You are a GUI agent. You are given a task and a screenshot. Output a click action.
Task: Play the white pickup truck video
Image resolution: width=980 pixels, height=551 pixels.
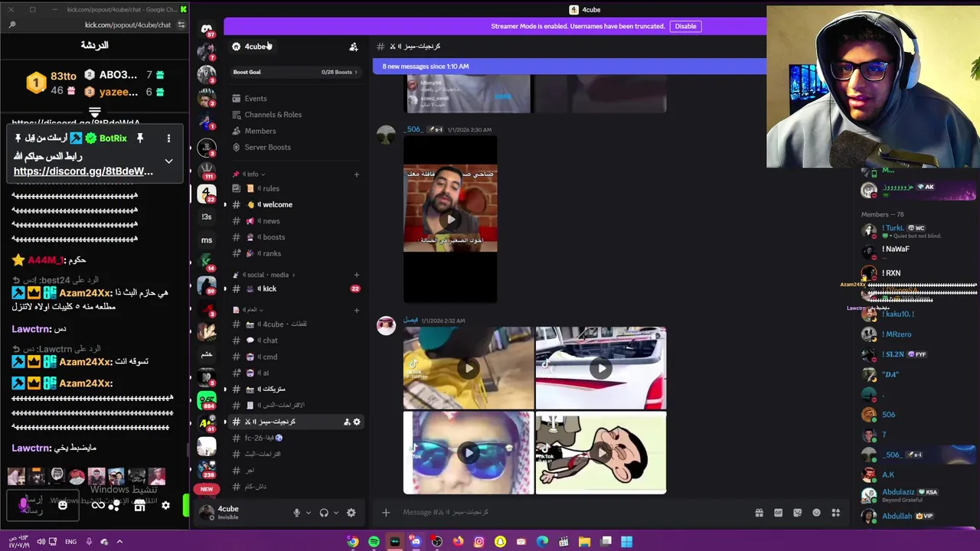(x=601, y=368)
